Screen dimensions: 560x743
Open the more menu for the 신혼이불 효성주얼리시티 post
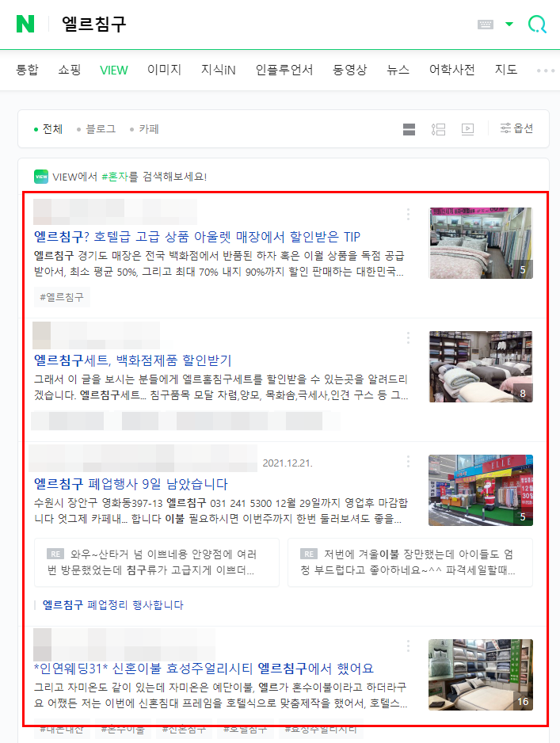408,646
